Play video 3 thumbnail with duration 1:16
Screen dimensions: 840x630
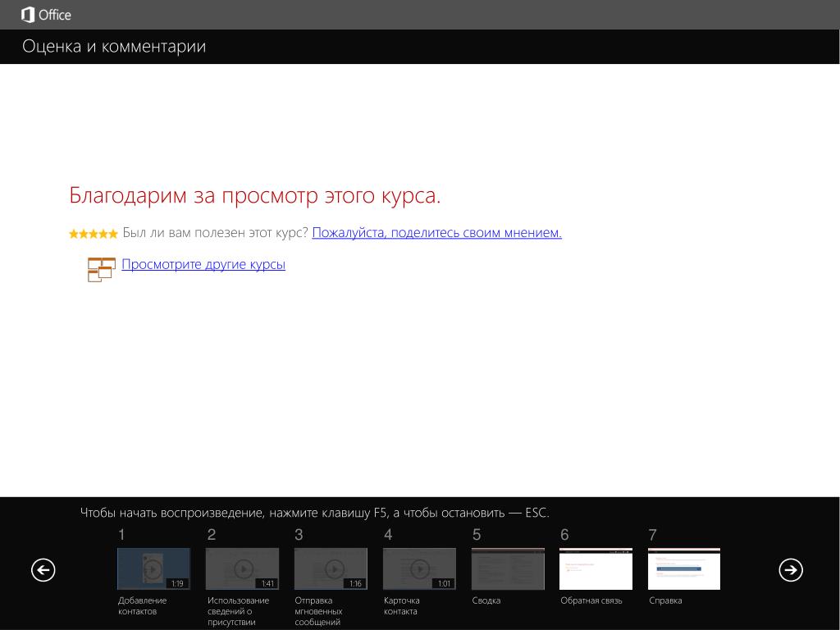331,568
